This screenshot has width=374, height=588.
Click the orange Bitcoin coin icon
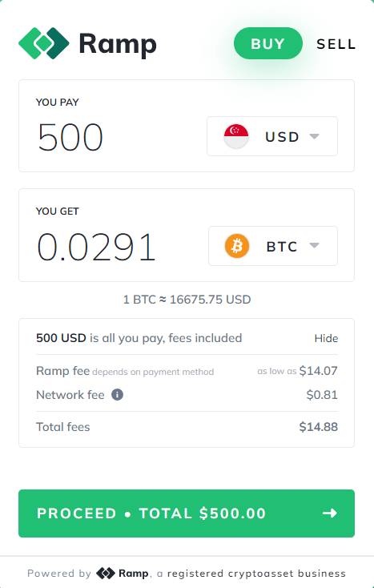237,246
